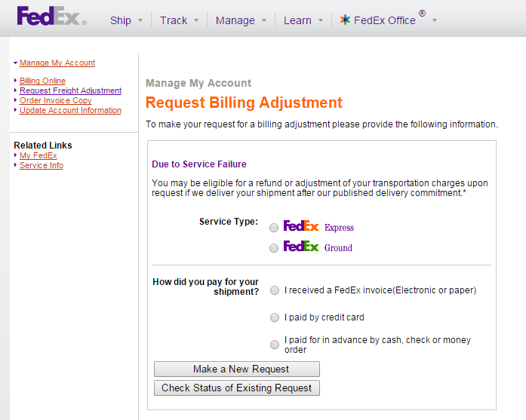526x420 pixels.
Task: Click Check Status of Existing Request
Action: click(237, 388)
